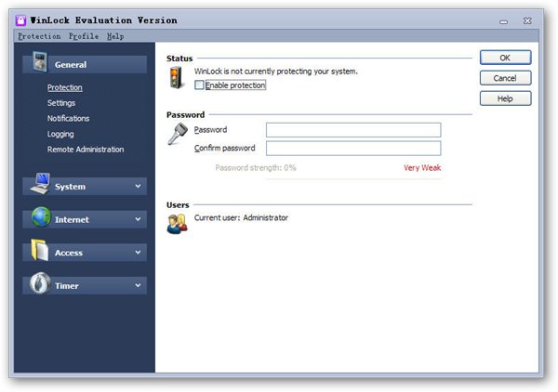
Task: Select the Internet section header label
Action: coord(72,219)
